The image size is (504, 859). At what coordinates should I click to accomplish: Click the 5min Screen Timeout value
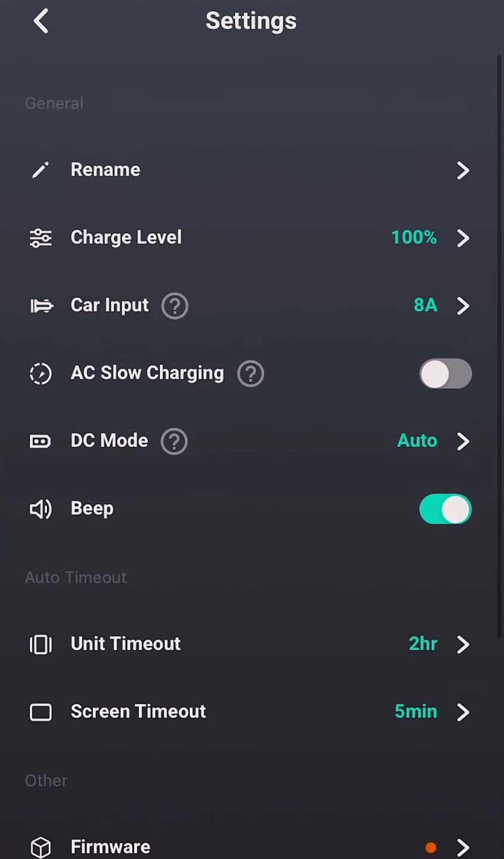(416, 711)
